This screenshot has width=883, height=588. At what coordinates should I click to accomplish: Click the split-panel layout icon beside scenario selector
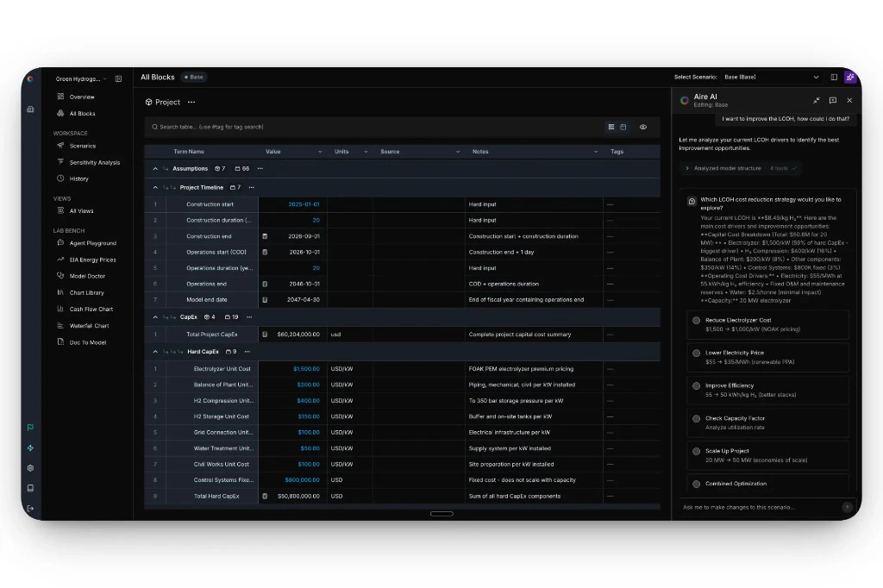coord(833,77)
